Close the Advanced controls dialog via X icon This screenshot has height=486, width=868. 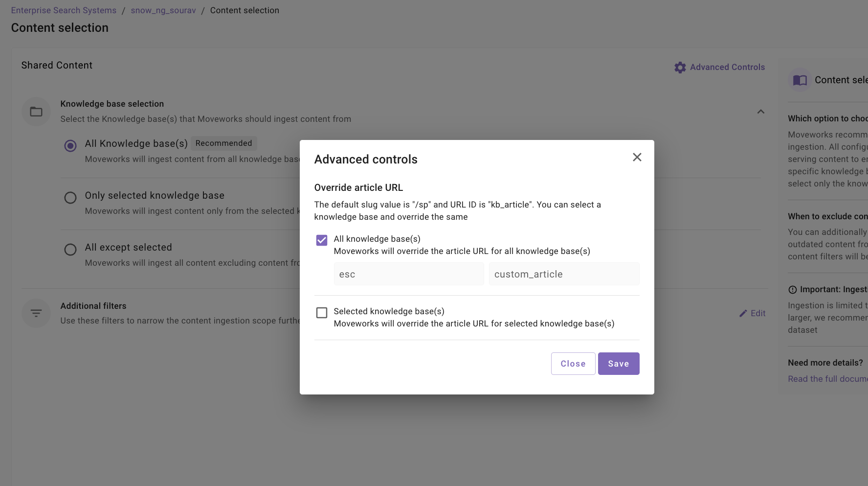pos(637,157)
